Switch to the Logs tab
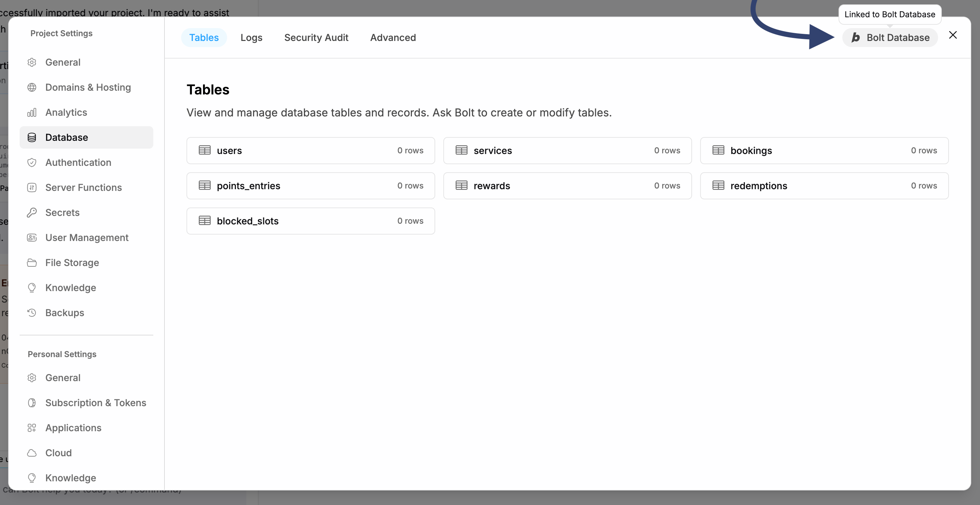The width and height of the screenshot is (980, 505). point(251,37)
